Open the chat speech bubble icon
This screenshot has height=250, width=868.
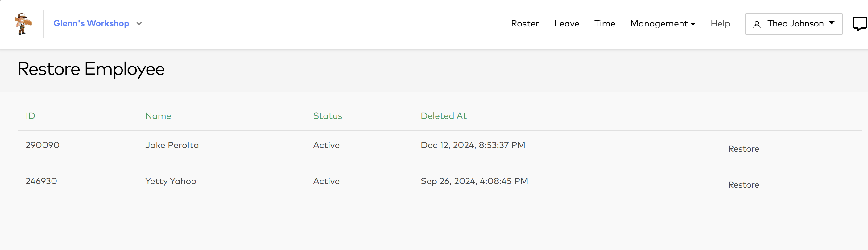point(860,24)
